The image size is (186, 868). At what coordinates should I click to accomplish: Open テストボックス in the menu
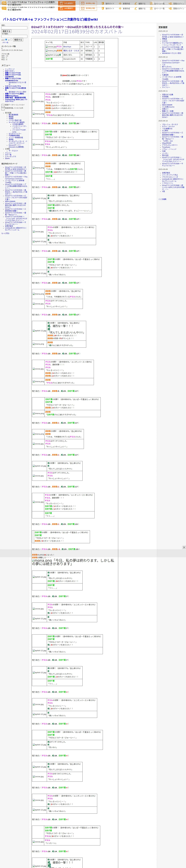click(10, 157)
